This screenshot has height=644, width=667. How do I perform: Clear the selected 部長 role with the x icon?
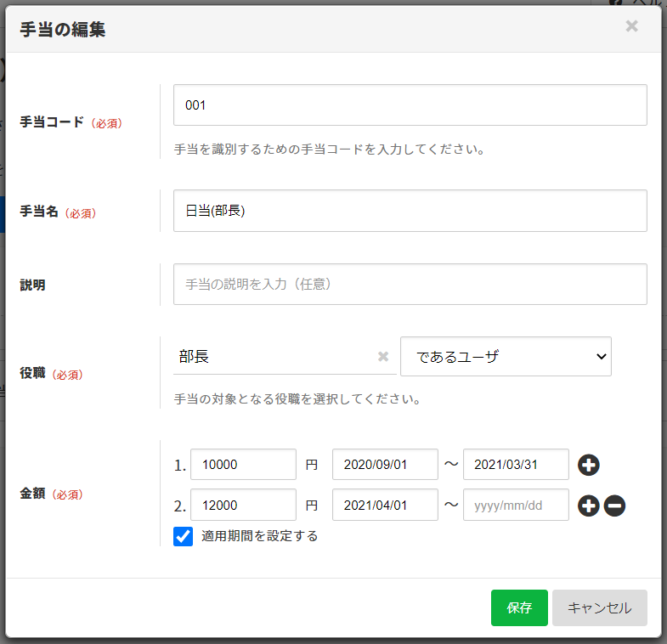click(x=383, y=357)
